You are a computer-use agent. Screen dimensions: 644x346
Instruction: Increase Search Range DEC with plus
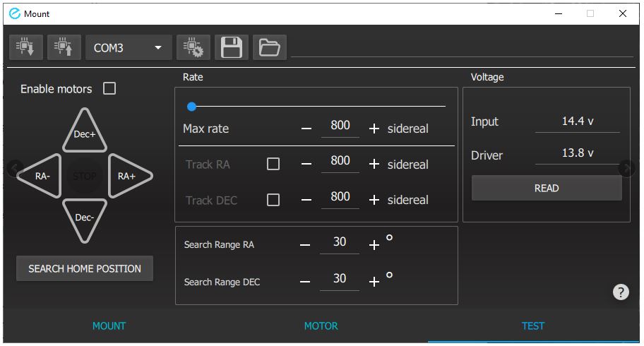click(374, 282)
